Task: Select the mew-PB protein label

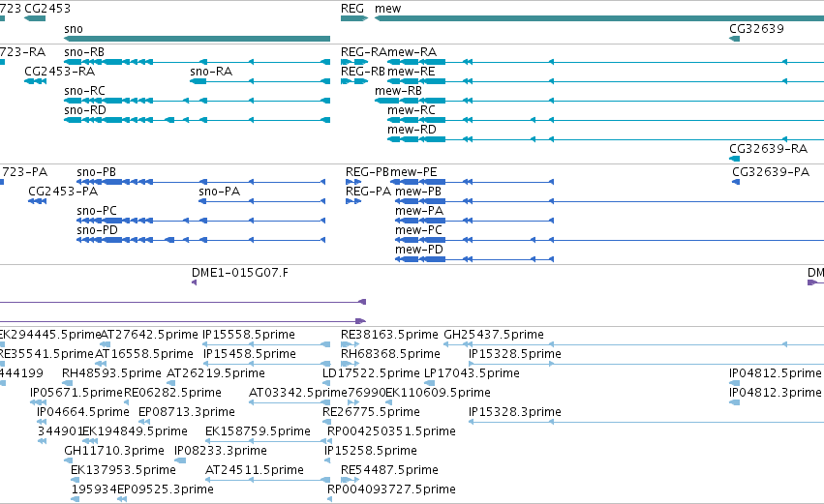Action: pyautogui.click(x=418, y=192)
